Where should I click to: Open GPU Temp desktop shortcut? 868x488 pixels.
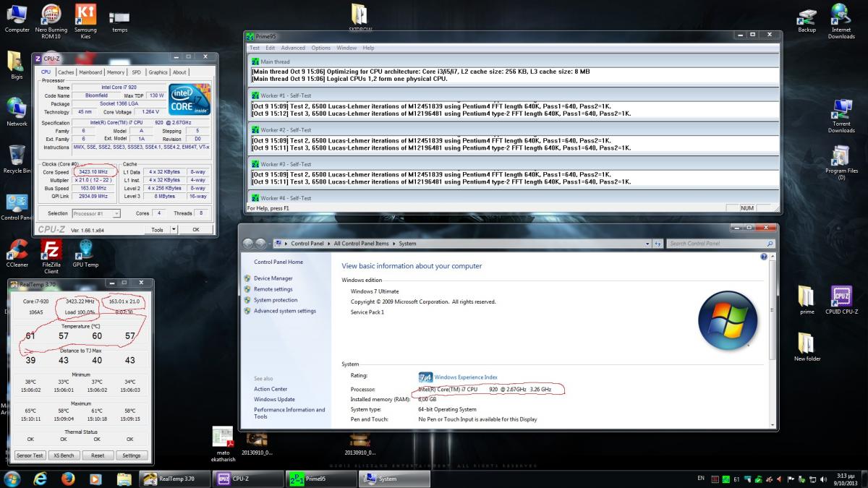point(85,254)
